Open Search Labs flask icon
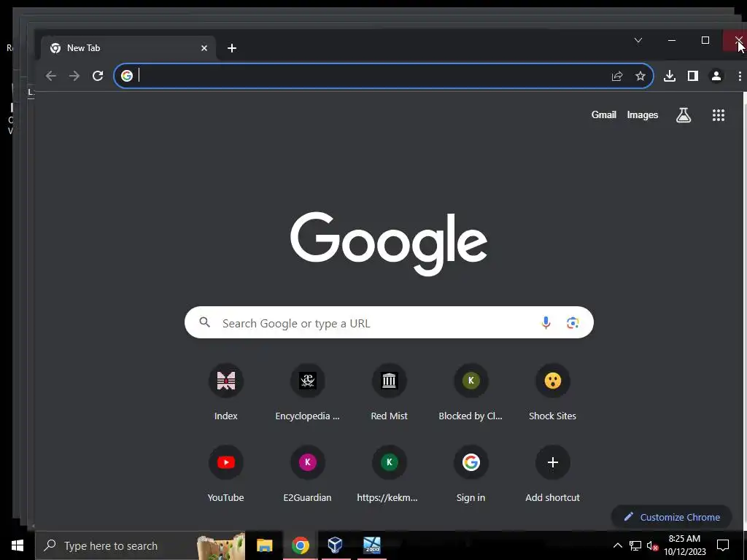Screen dimensions: 747x560 point(683,114)
